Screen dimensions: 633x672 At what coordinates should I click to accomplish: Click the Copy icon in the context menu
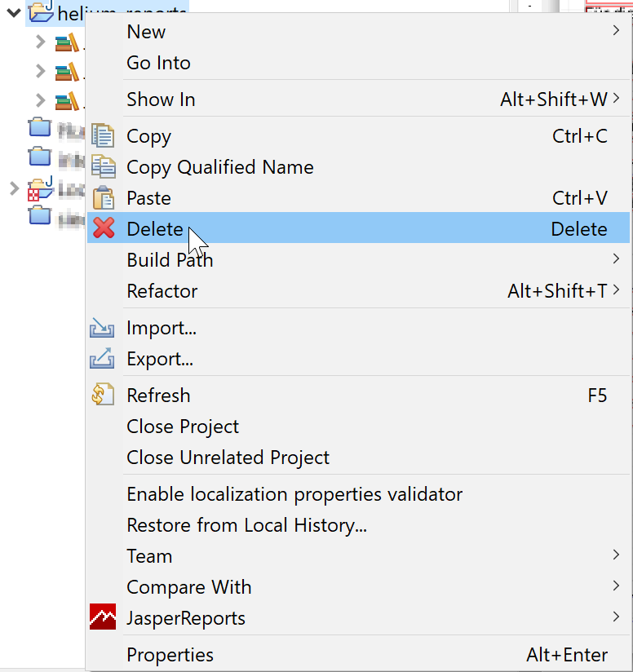click(103, 135)
